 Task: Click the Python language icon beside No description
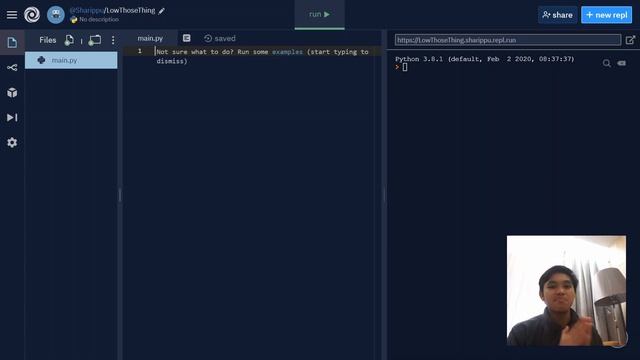(73, 19)
